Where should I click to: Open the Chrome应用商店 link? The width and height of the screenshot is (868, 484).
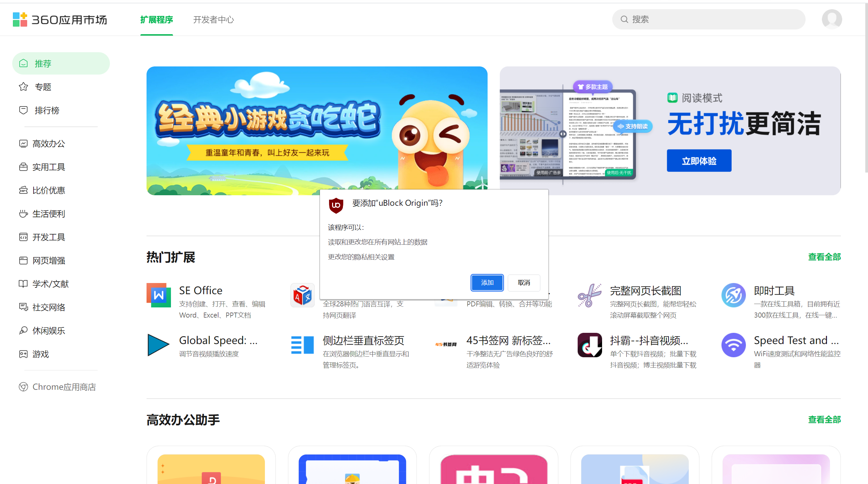click(x=64, y=387)
